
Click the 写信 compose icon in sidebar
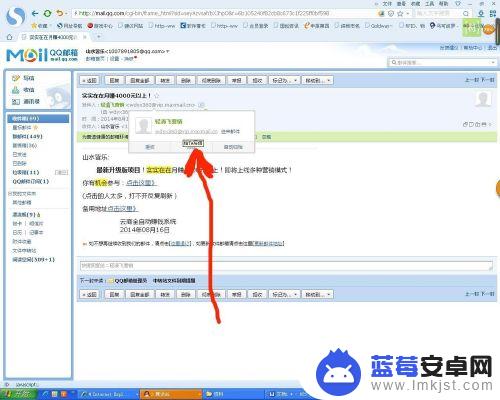coord(16,78)
